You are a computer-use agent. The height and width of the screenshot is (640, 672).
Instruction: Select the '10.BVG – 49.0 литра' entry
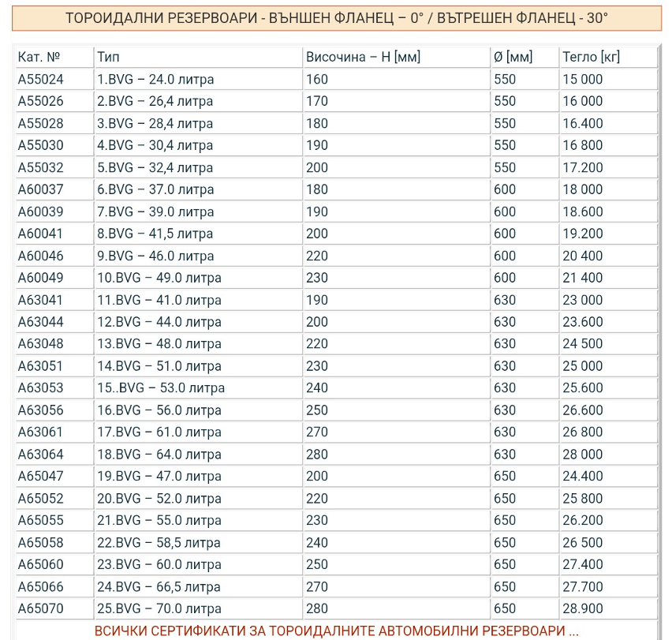(x=159, y=278)
